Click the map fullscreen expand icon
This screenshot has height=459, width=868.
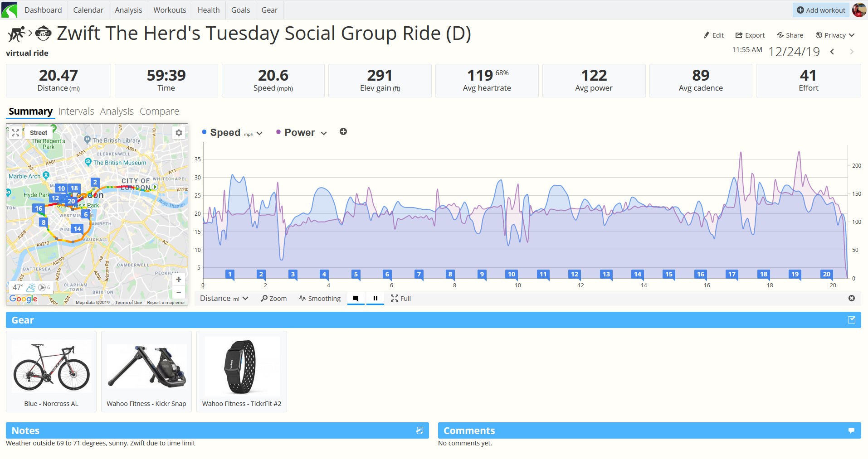click(15, 133)
